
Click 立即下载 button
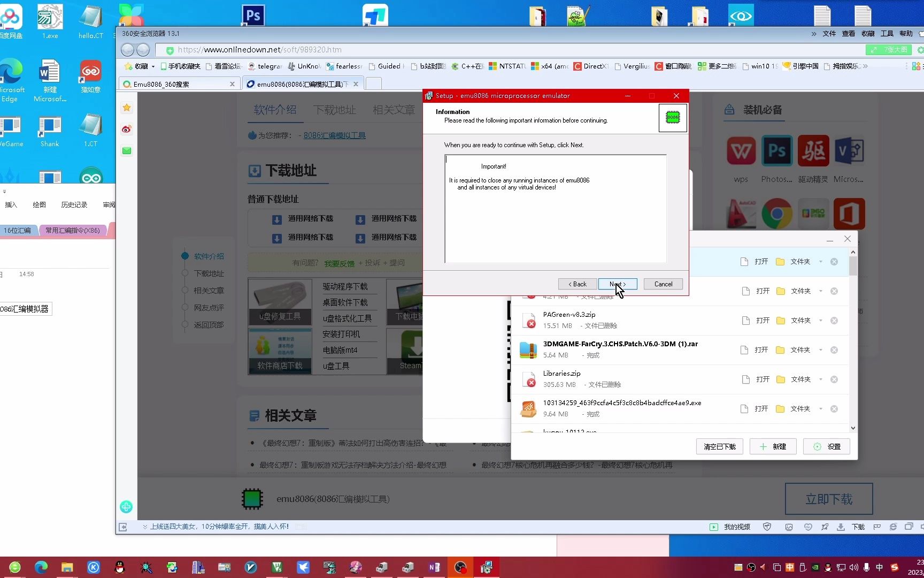pos(829,499)
